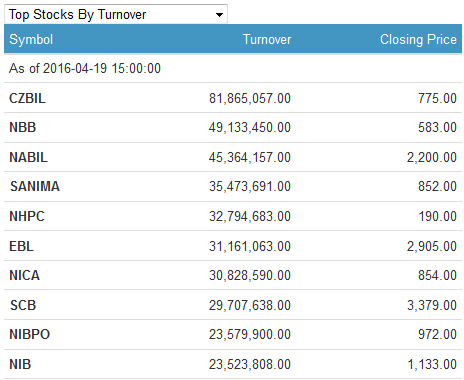Select turnover value 29,707,638.00
This screenshot has width=464, height=380.
click(250, 305)
